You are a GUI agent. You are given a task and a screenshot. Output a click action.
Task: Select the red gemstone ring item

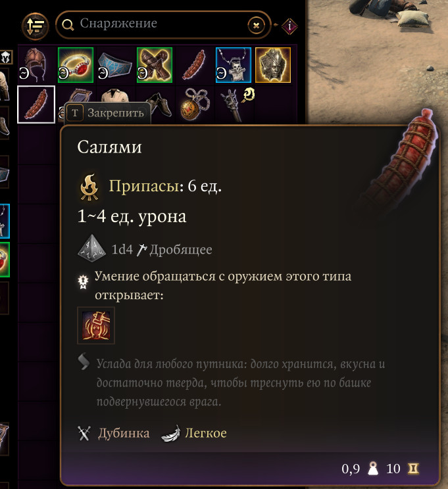click(76, 65)
